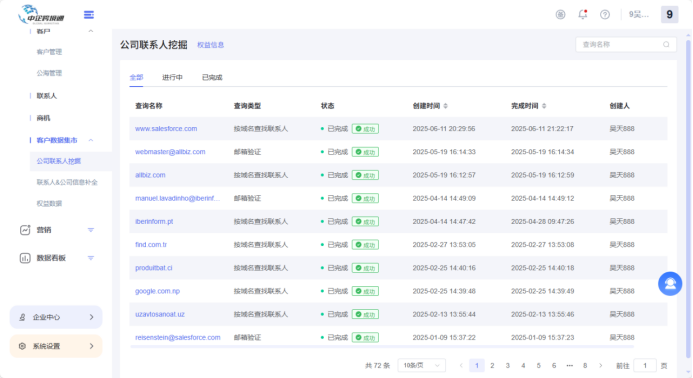
Task: Go to page 5
Action: coord(538,365)
